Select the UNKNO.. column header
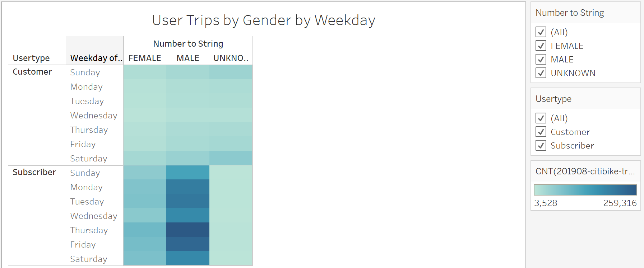This screenshot has width=644, height=268. [230, 58]
